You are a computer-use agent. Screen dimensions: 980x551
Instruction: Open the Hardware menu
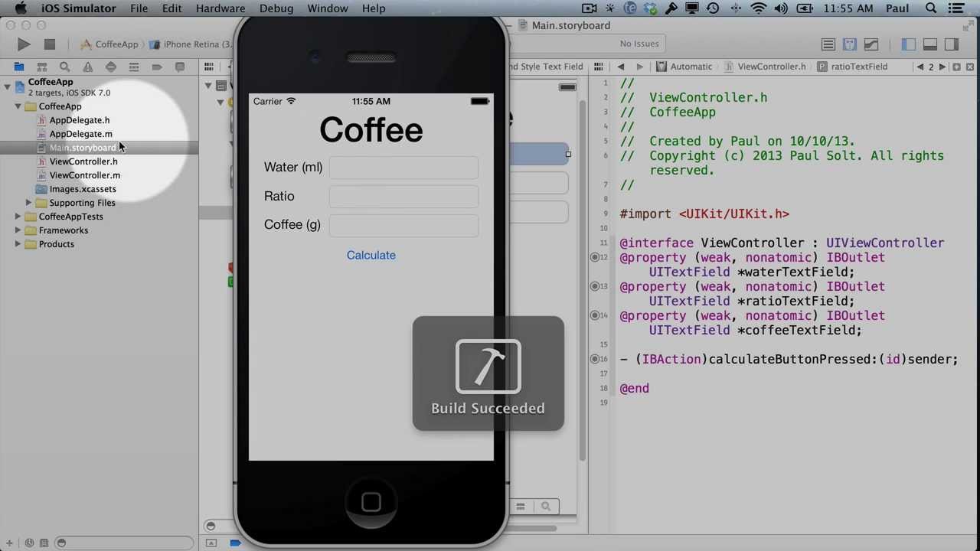pyautogui.click(x=220, y=8)
